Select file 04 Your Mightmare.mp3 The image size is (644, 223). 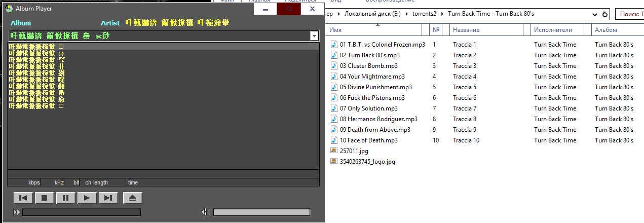pyautogui.click(x=372, y=77)
